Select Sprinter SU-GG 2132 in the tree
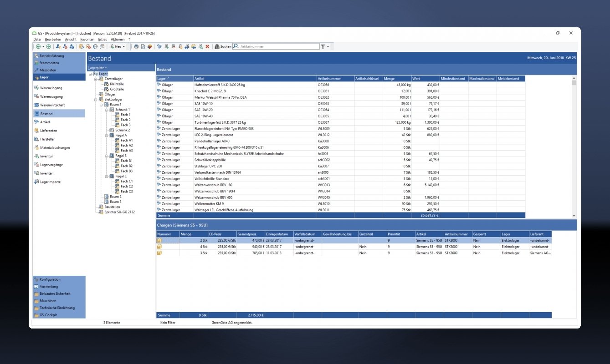Image resolution: width=610 pixels, height=364 pixels. [119, 212]
